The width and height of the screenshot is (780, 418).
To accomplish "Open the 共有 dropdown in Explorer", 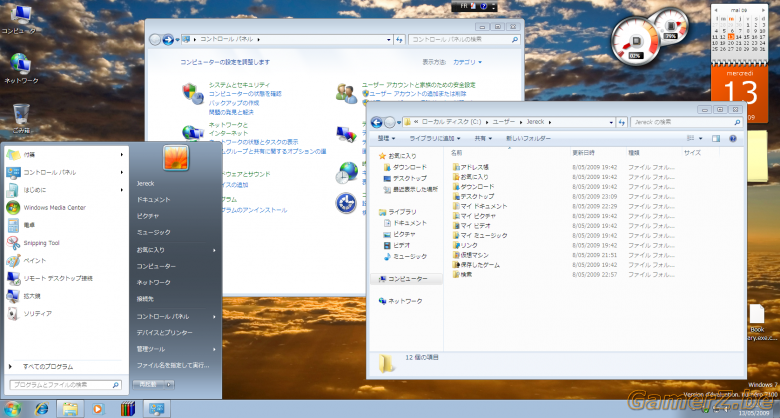I will [483, 138].
